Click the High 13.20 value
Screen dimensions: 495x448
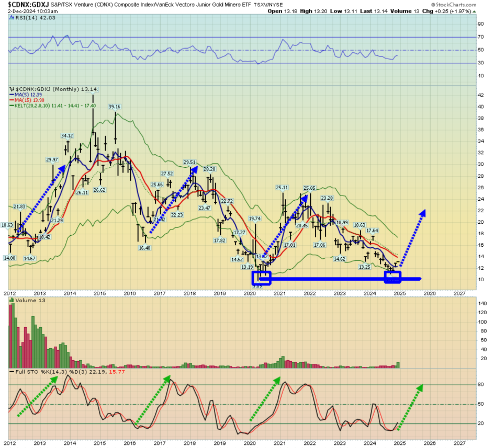tap(313, 12)
